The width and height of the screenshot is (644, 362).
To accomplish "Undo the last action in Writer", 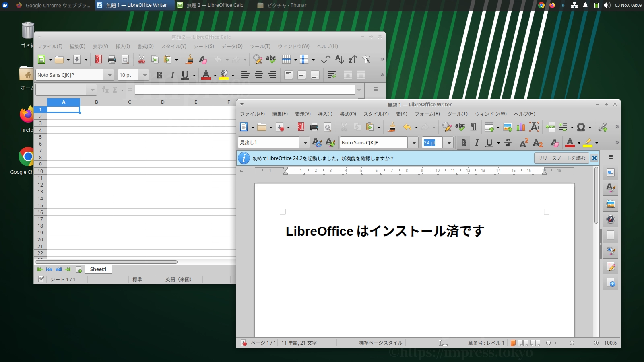I will [407, 127].
